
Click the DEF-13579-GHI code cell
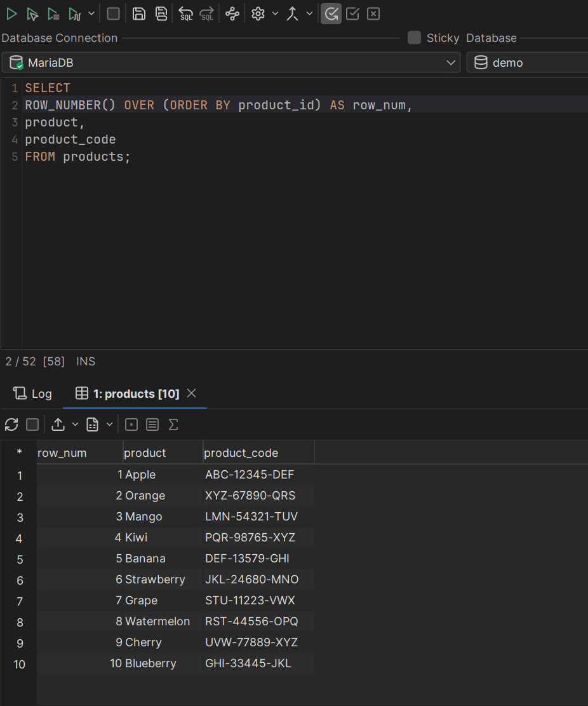[x=259, y=559]
